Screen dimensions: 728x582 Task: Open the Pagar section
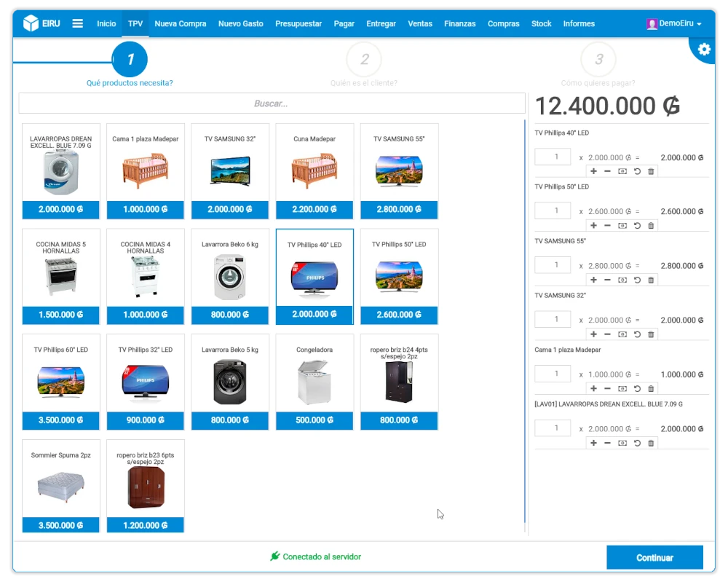[344, 23]
